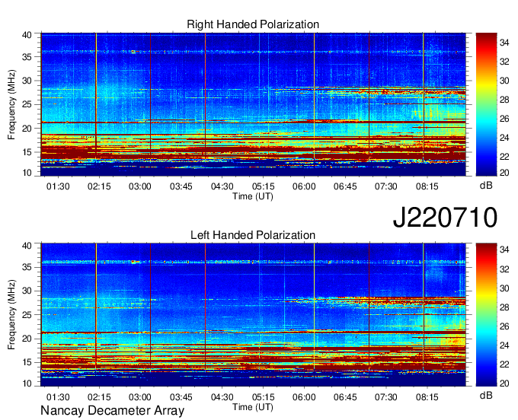This screenshot has height=420, width=518.
Task: Click the '06:45' time tick of Right Handed plot
Action: pos(345,186)
